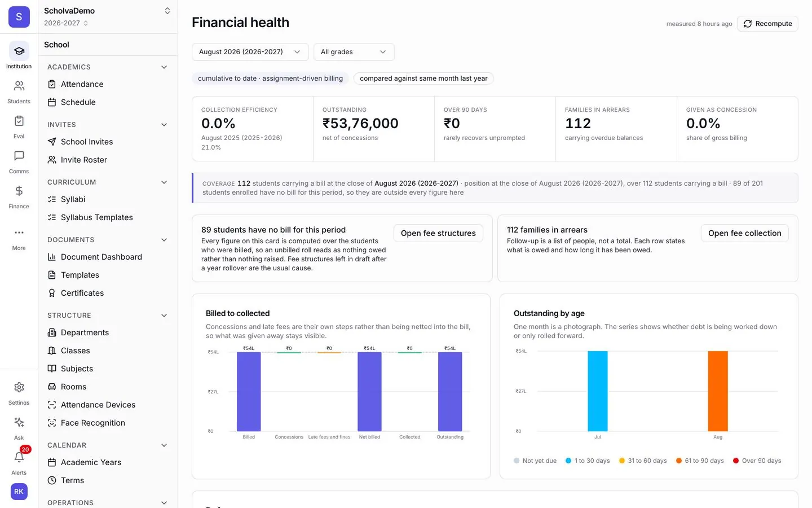Screen dimensions: 812x508
Task: Click Open fee collection button
Action: [x=744, y=233]
